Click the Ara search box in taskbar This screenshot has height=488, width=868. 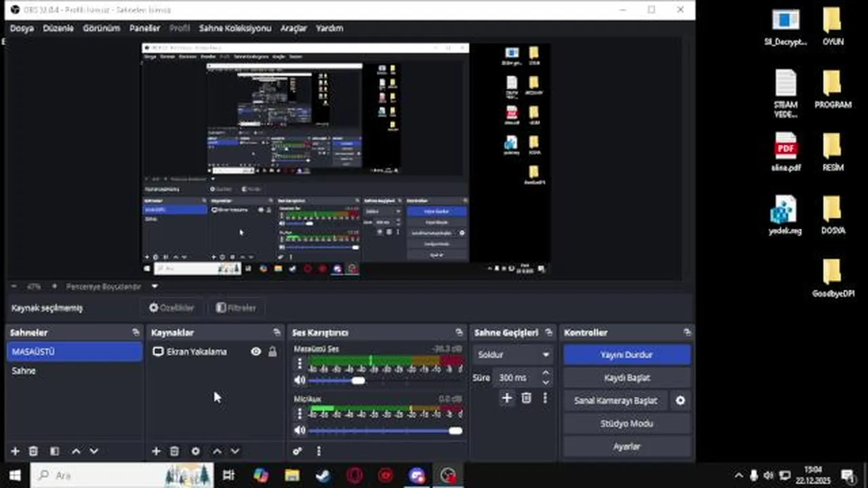tap(122, 475)
